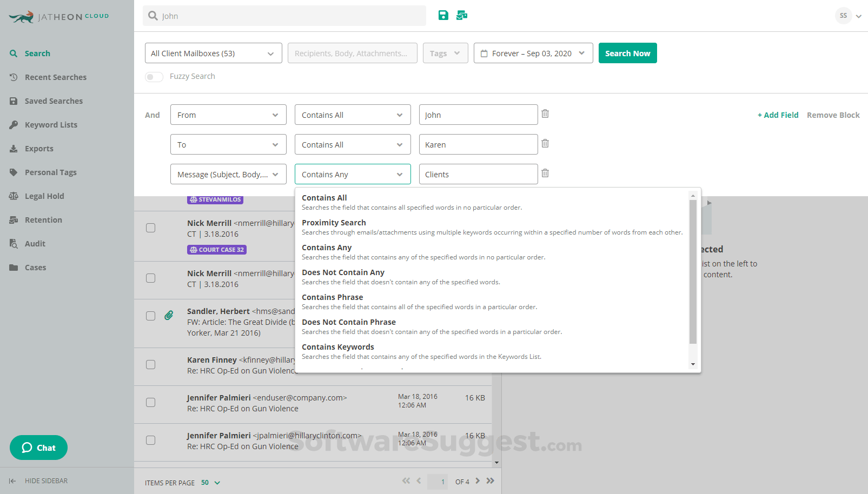Click the page number input showing 1
The width and height of the screenshot is (868, 494).
tap(438, 481)
